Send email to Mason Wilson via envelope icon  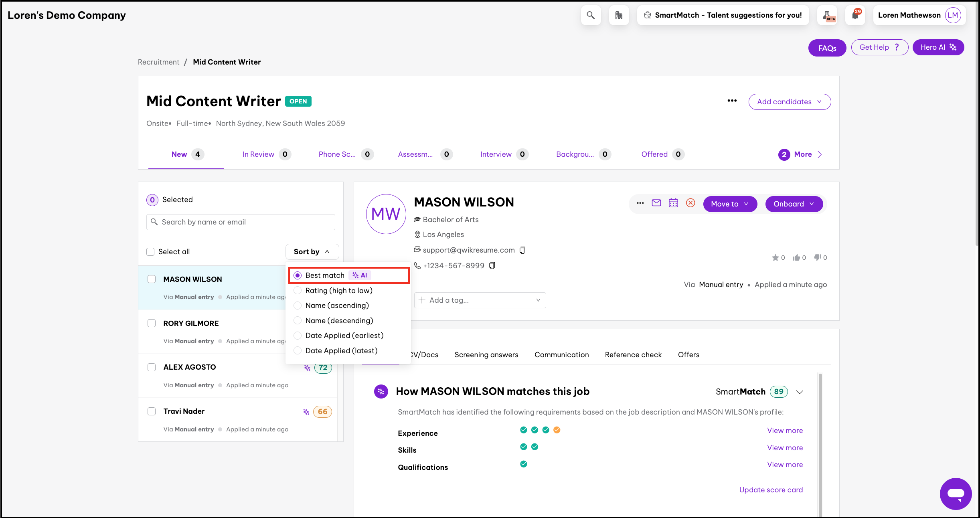(656, 203)
